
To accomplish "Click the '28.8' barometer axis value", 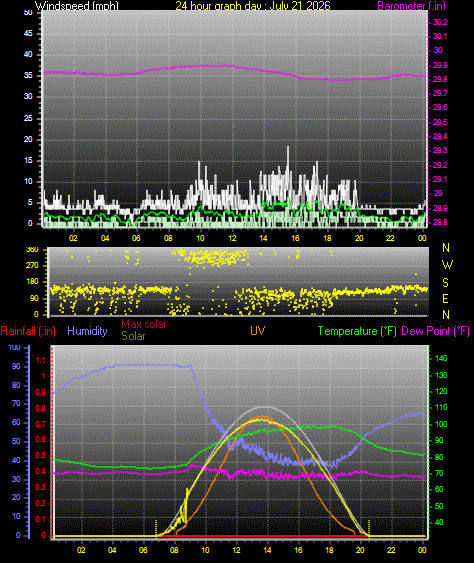I will click(x=440, y=222).
